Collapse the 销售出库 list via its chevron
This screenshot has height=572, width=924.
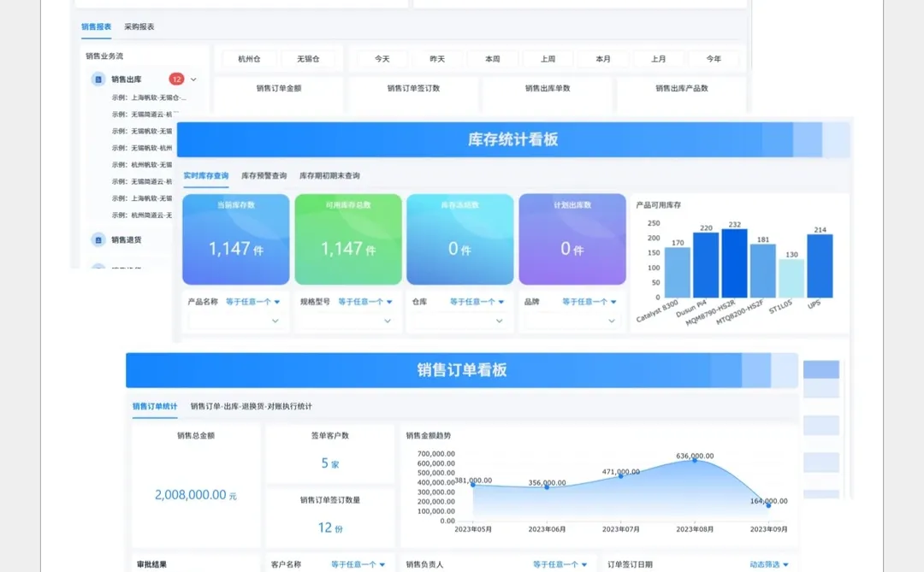(x=193, y=80)
